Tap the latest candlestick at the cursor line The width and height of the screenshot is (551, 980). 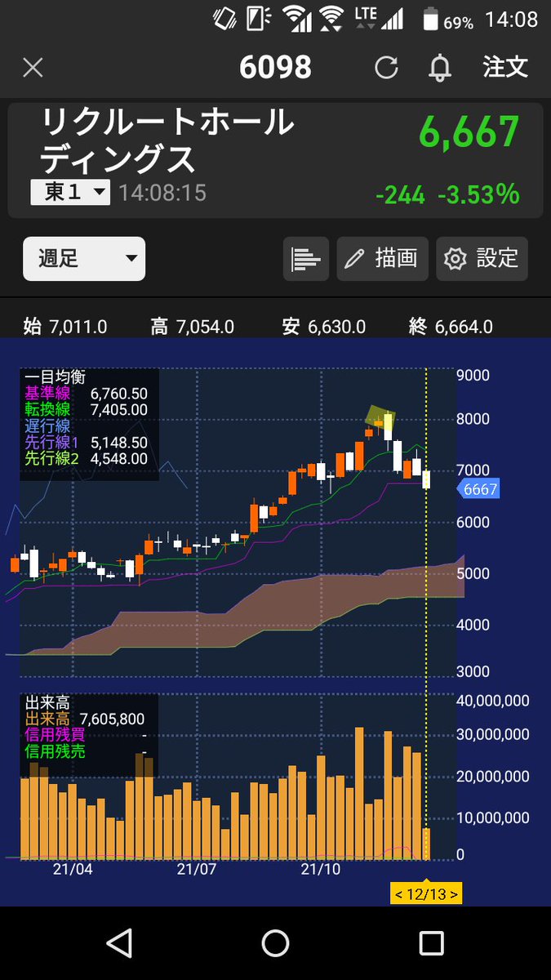click(426, 478)
